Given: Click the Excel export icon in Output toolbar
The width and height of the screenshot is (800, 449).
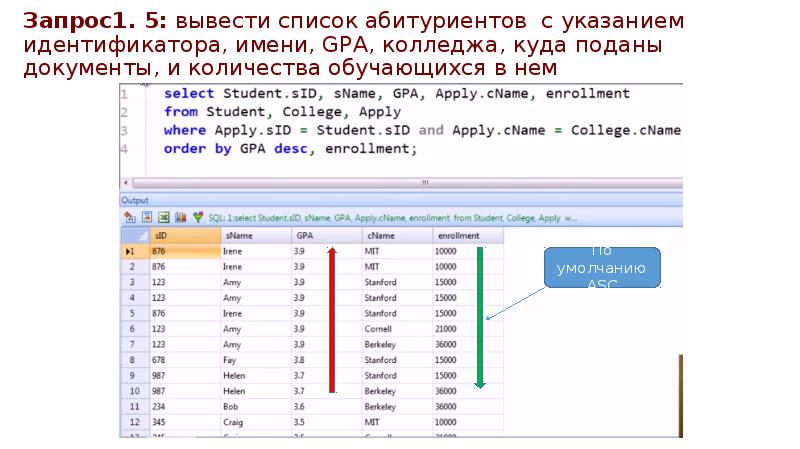Looking at the screenshot, I should [164, 217].
